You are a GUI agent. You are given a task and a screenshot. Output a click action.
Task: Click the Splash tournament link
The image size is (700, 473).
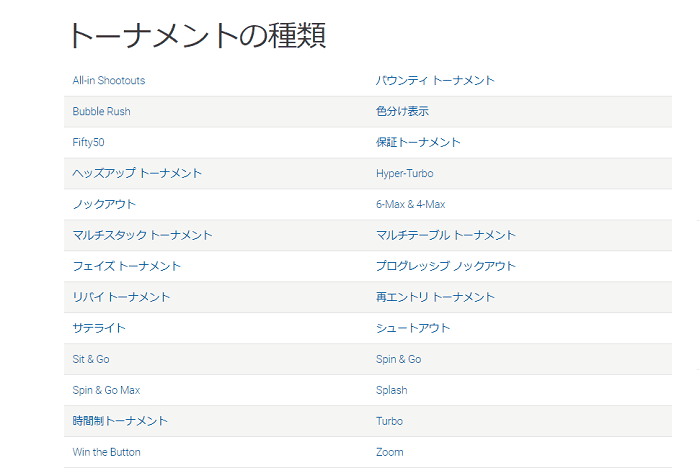tap(392, 390)
